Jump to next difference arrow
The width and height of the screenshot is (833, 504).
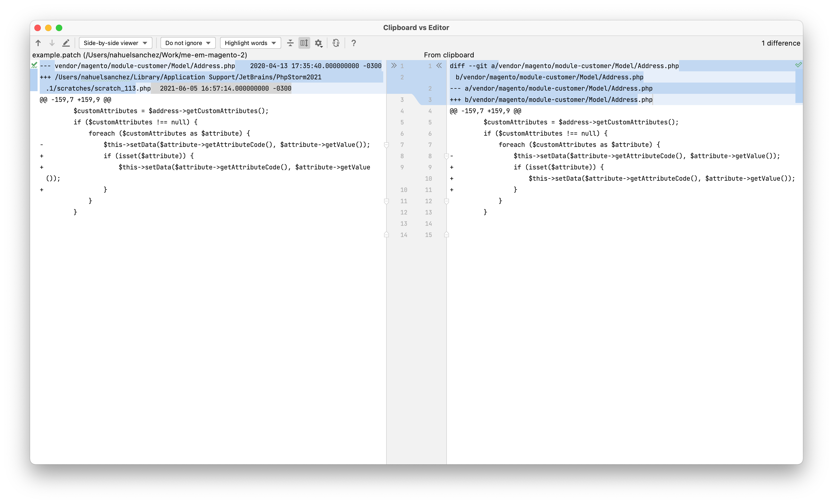tap(52, 43)
